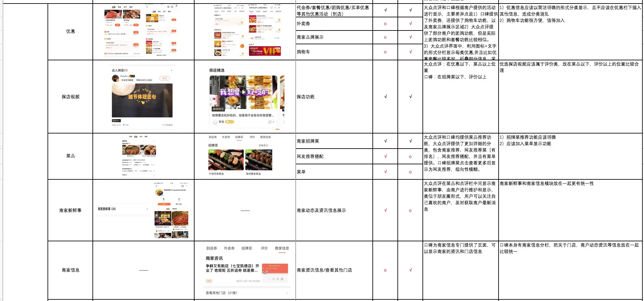Select the 商家新鲜事 row label cell
The width and height of the screenshot is (644, 301).
70,211
